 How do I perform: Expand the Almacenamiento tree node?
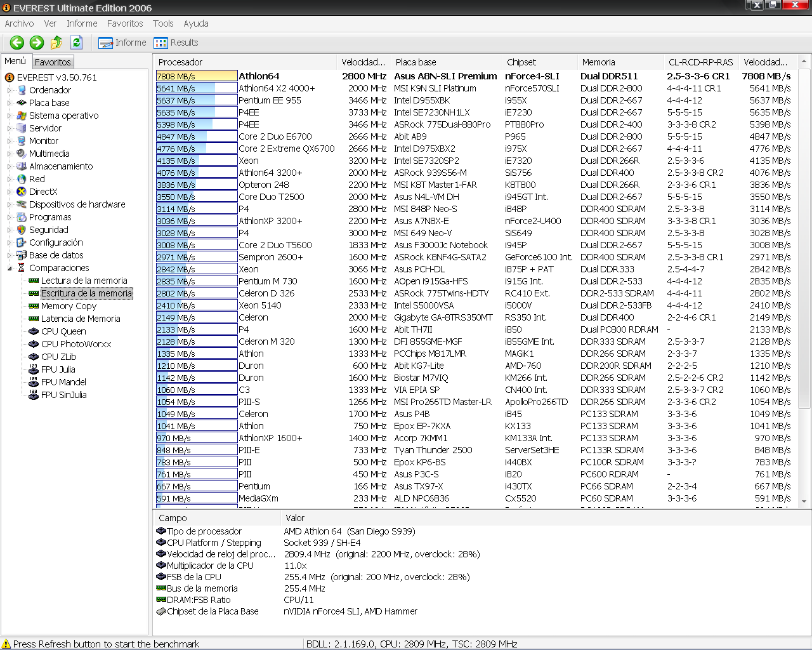click(10, 166)
